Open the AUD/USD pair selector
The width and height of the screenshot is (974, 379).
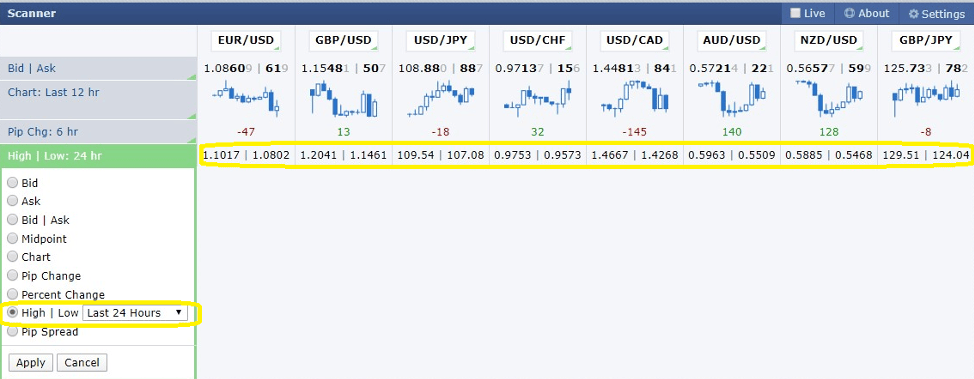pos(732,40)
